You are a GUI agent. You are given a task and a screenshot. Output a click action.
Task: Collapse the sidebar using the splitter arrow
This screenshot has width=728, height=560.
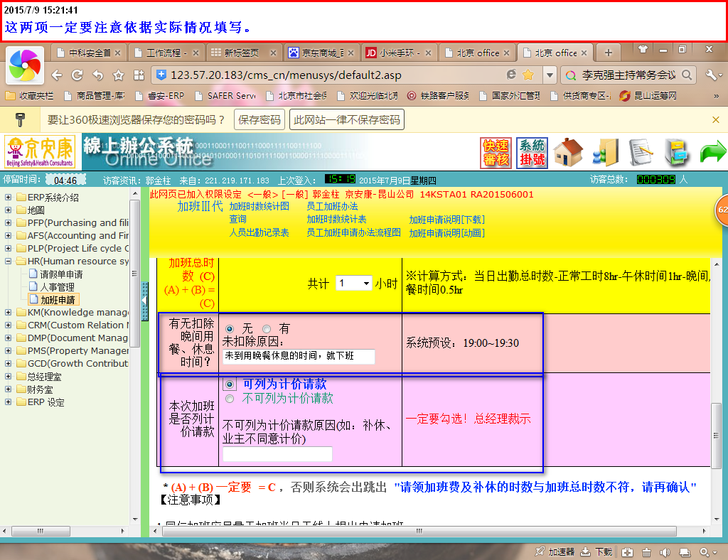pyautogui.click(x=145, y=301)
